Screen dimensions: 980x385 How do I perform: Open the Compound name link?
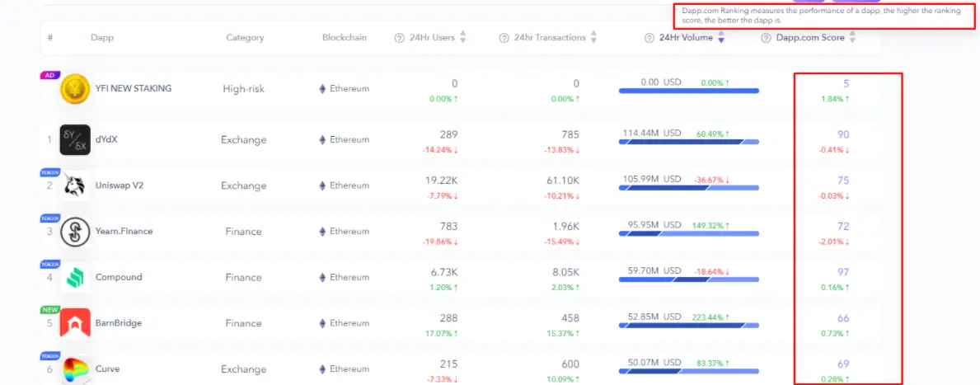(x=119, y=277)
